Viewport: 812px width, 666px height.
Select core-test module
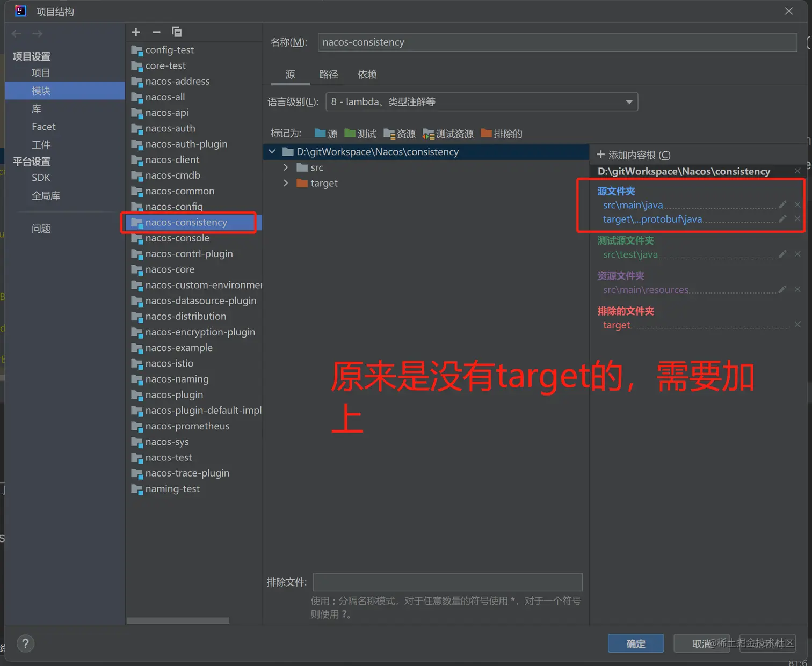point(165,65)
